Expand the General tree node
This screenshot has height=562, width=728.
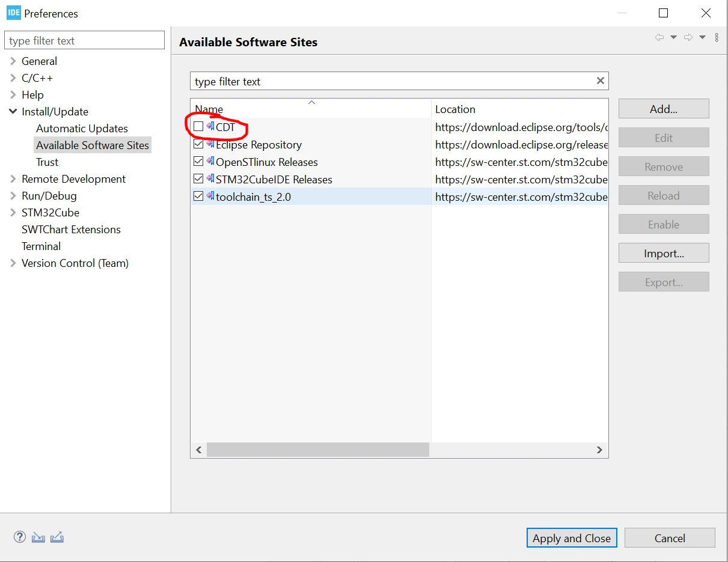(x=13, y=61)
